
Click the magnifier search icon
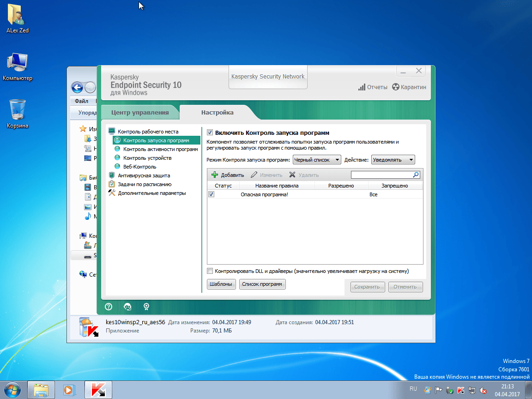(x=416, y=175)
